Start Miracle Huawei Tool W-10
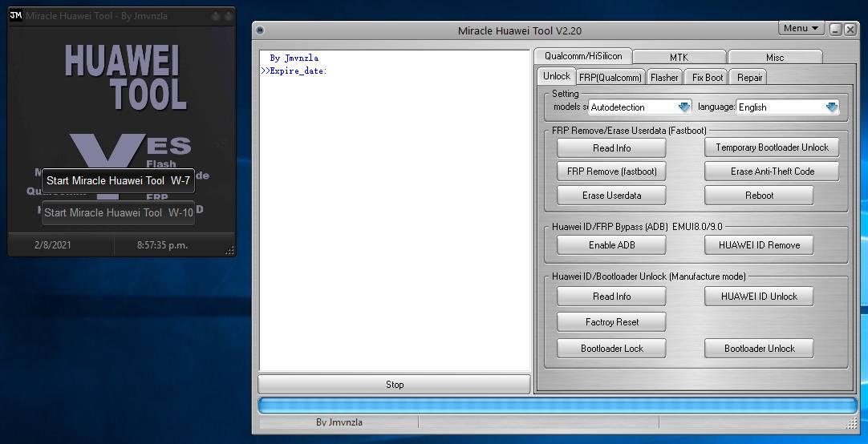 (x=118, y=213)
